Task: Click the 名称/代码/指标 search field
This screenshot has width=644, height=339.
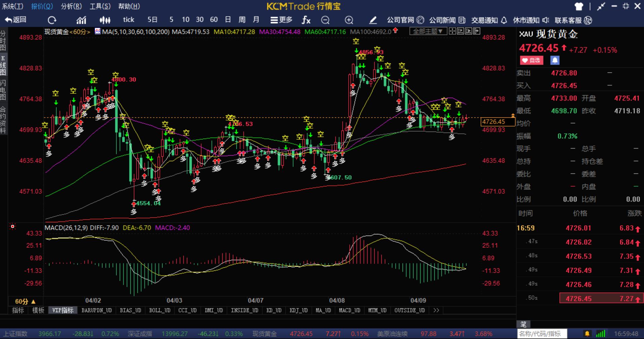Action: click(x=542, y=334)
